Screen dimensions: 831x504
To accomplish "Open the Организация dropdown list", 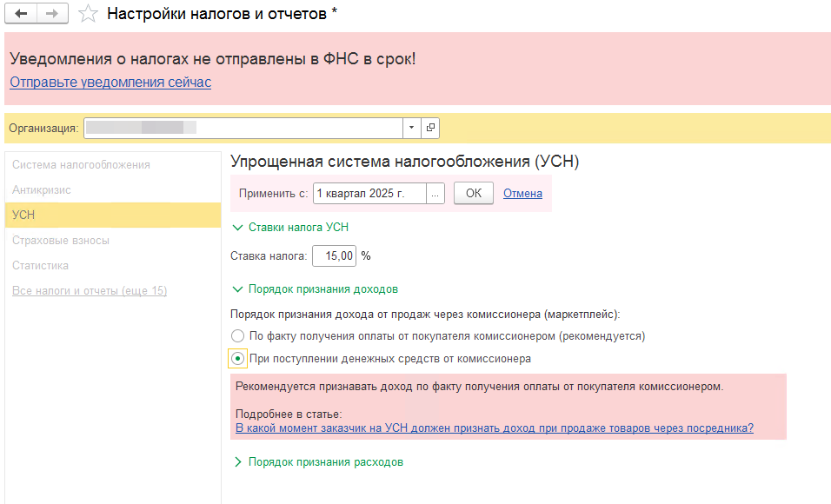I will [411, 128].
